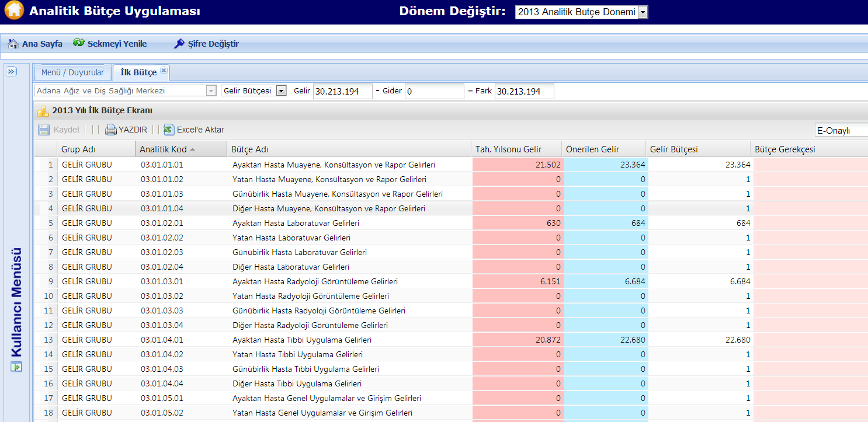This screenshot has height=422, width=868.
Task: Select the İlk Bütçe tab
Action: click(138, 72)
